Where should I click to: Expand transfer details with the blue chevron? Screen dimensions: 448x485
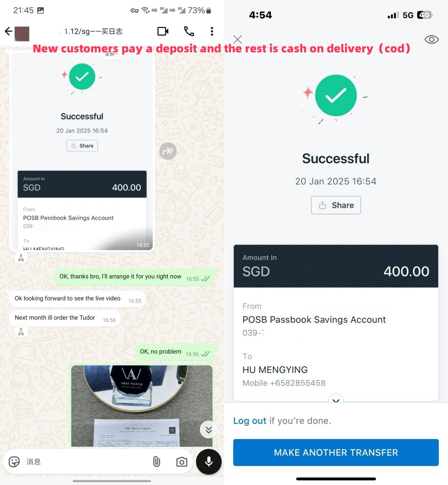click(336, 400)
